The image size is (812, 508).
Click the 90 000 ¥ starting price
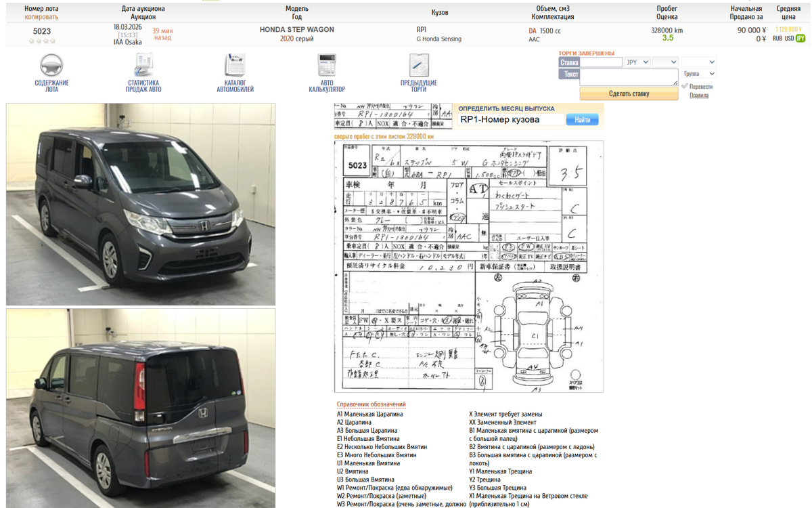pyautogui.click(x=752, y=30)
